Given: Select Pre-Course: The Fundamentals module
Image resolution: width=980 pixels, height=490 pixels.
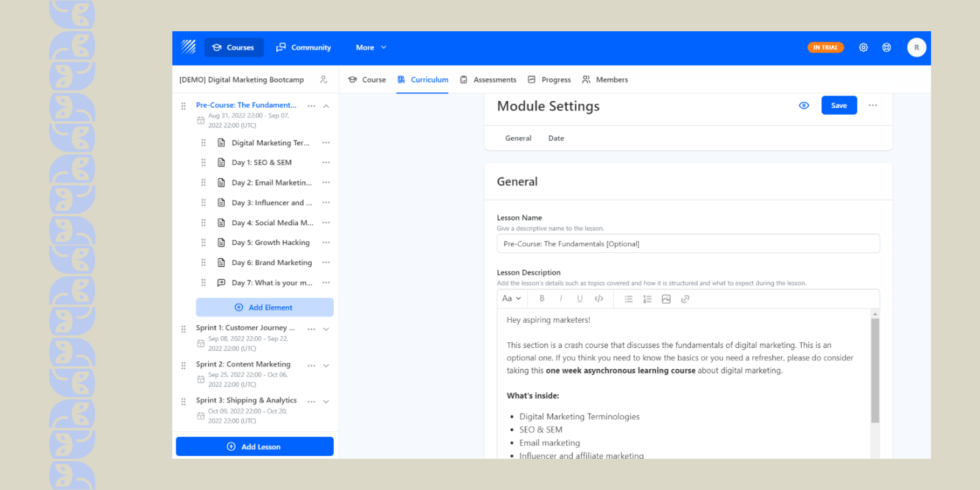Looking at the screenshot, I should pyautogui.click(x=246, y=105).
